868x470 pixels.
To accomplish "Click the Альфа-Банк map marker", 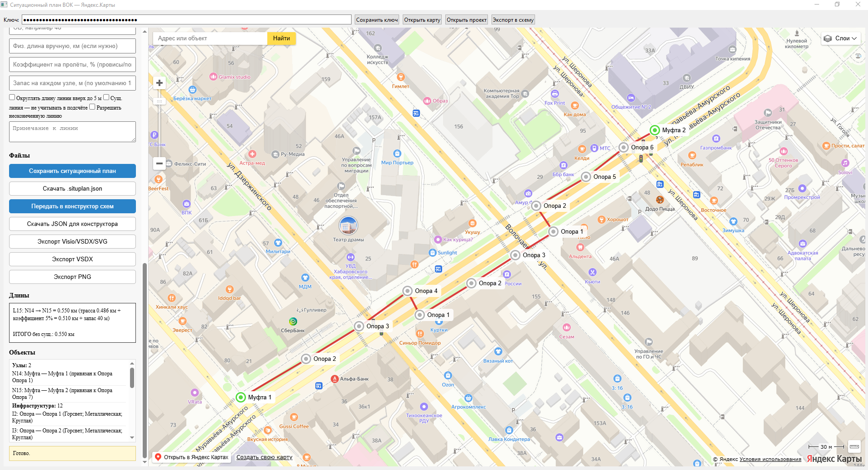I will (335, 379).
